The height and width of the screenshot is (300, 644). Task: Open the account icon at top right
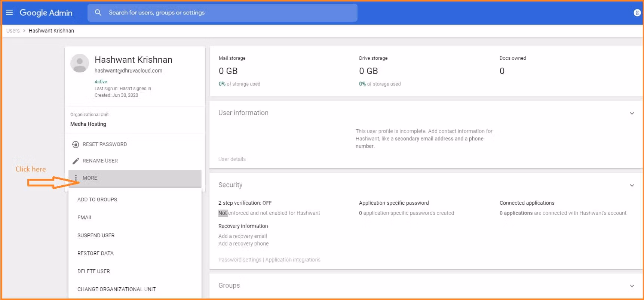[637, 13]
